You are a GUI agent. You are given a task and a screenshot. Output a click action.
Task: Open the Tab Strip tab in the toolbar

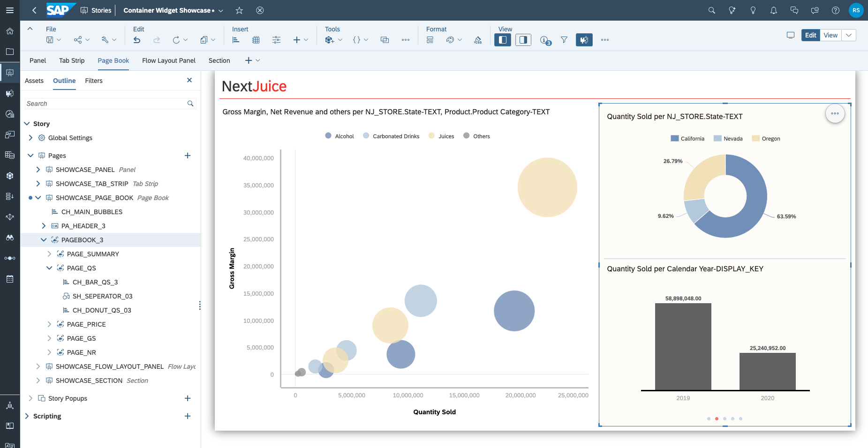pyautogui.click(x=71, y=60)
